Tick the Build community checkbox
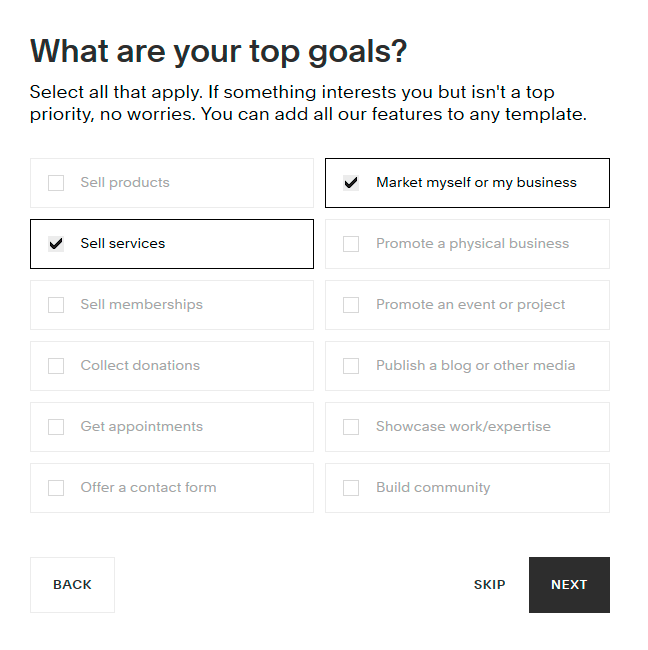 click(x=351, y=488)
